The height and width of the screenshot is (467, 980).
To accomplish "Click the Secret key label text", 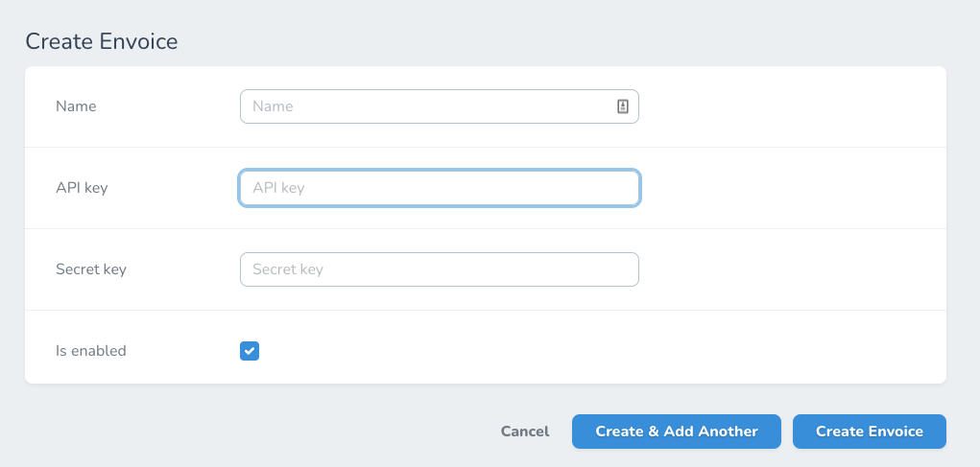I will [x=91, y=269].
